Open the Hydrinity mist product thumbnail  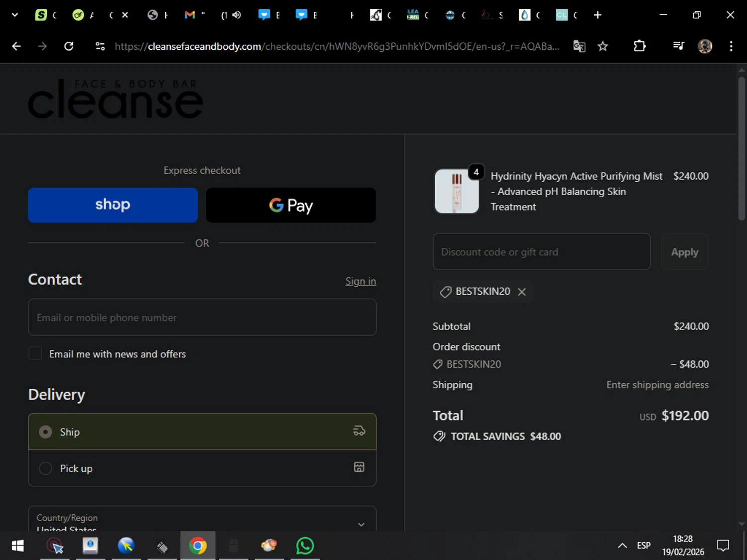[x=457, y=191]
